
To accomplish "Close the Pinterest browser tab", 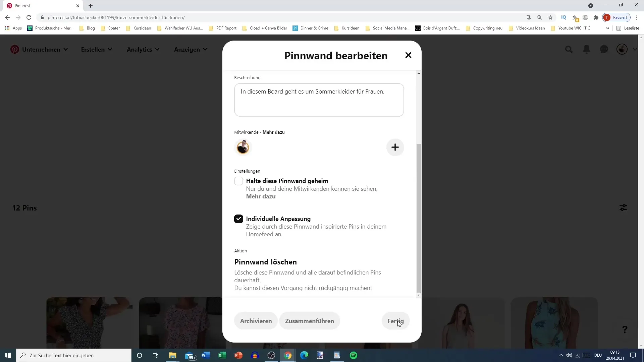I will 78,6.
